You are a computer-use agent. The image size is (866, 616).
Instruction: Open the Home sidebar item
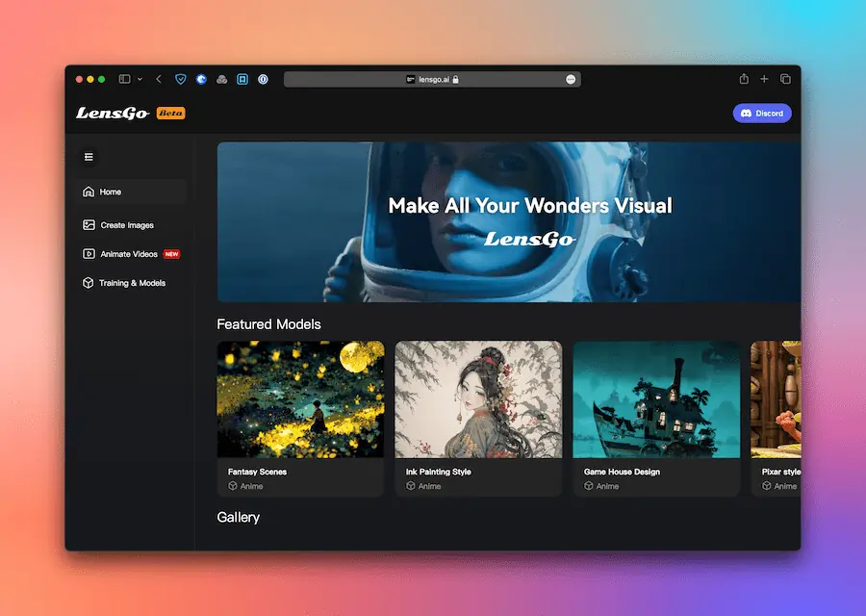click(130, 192)
